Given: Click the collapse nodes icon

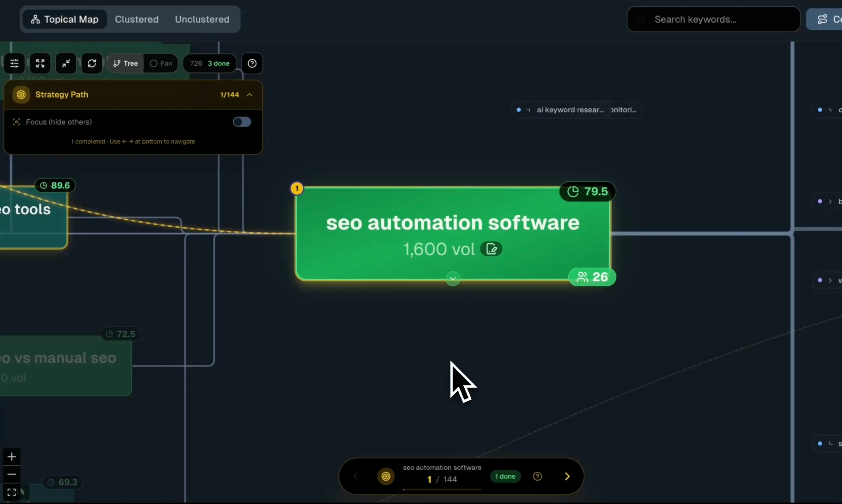Looking at the screenshot, I should click(x=66, y=63).
